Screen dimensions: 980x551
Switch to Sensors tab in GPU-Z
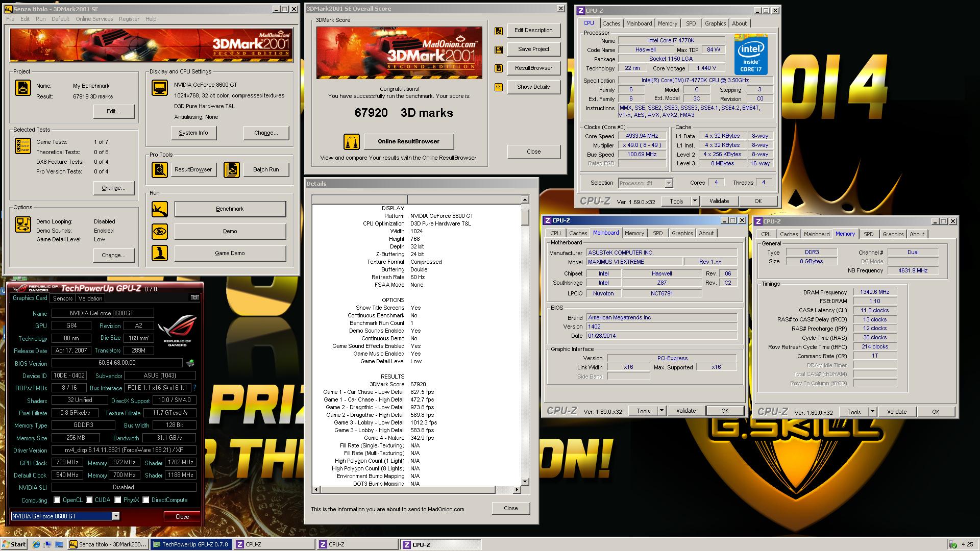coord(63,298)
